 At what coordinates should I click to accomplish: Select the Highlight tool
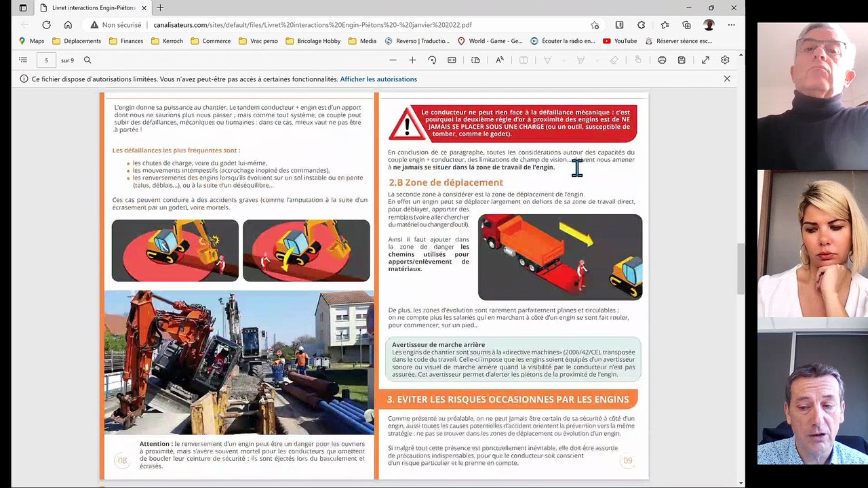[x=580, y=60]
